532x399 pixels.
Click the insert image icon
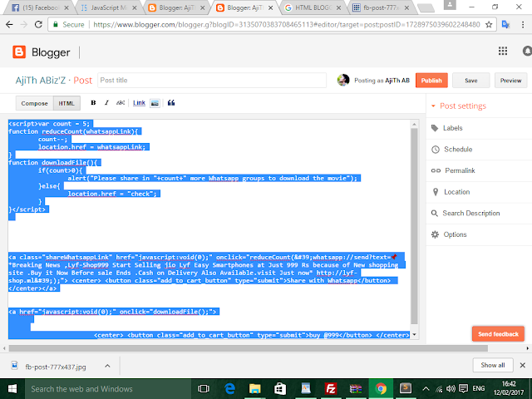pos(155,103)
